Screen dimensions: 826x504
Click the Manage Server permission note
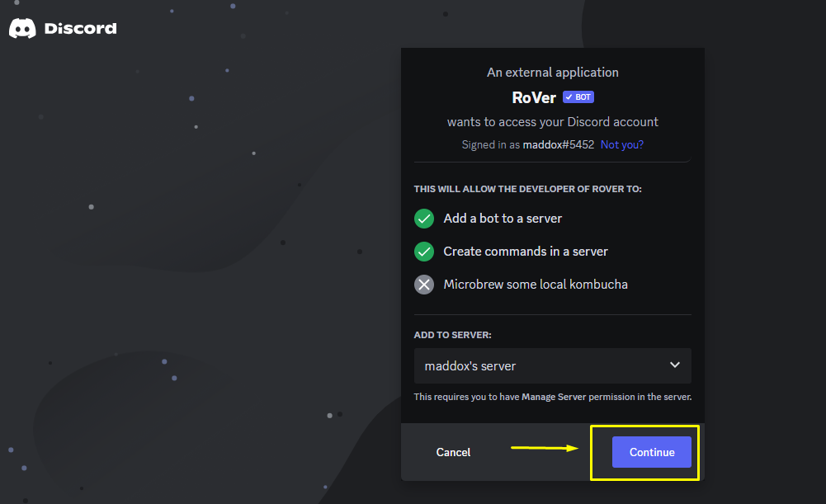pos(553,397)
